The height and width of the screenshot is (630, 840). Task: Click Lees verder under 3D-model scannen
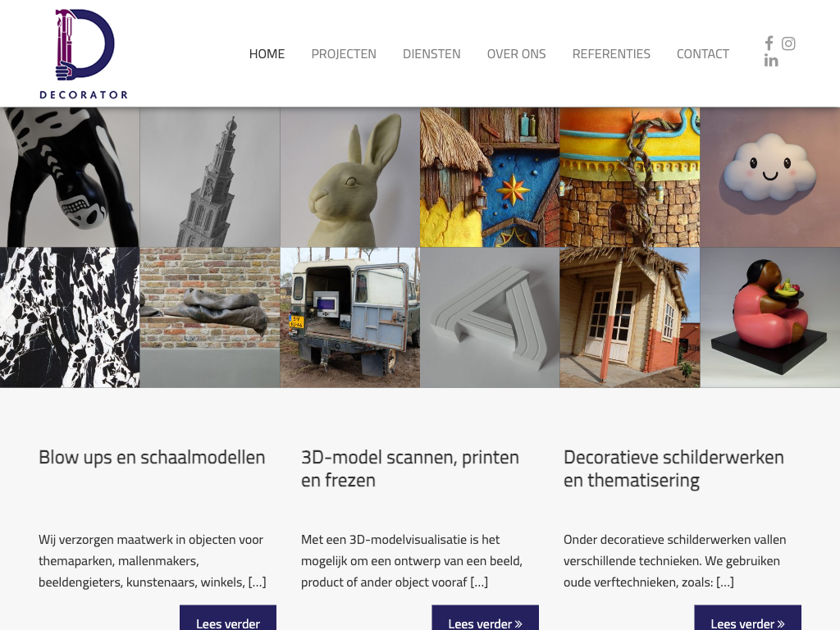pos(486,619)
